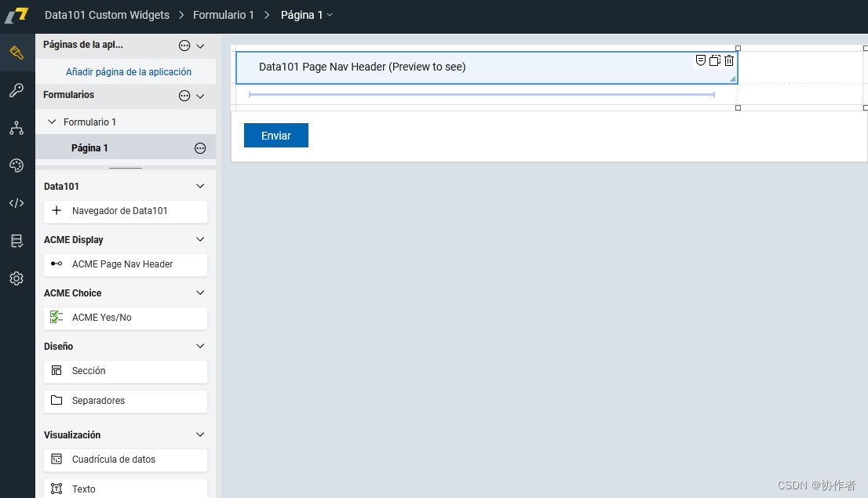Open the theme palette icon in sidebar
This screenshot has height=498, width=868.
[16, 165]
